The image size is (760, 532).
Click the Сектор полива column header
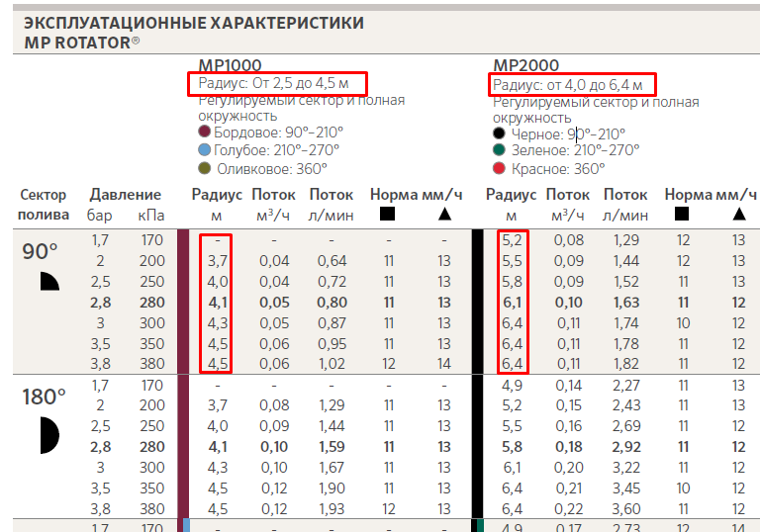click(44, 205)
